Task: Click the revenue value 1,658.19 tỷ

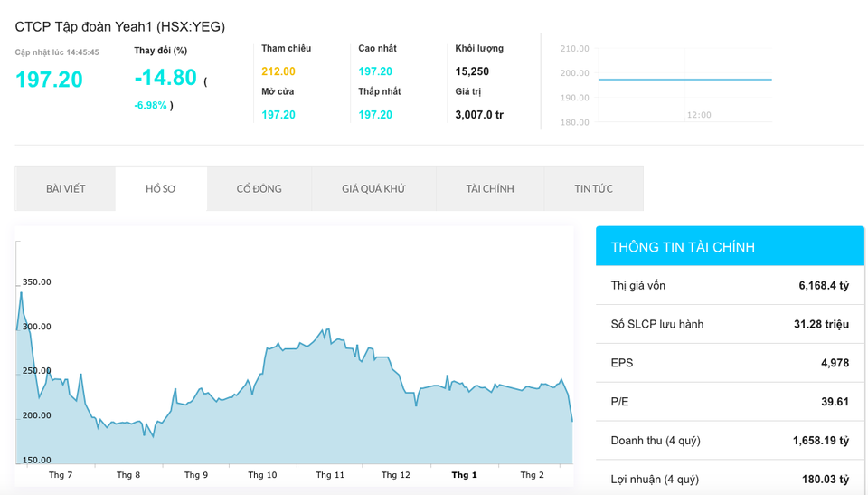Action: 821,441
